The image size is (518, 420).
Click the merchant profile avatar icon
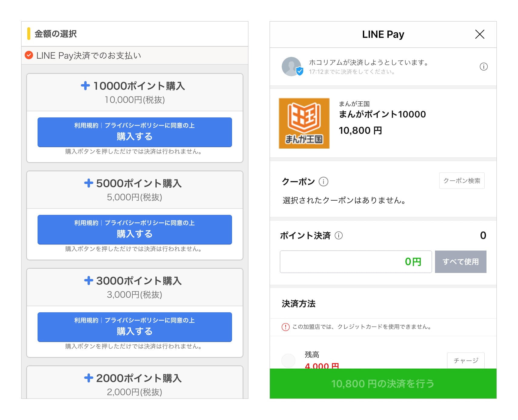click(291, 67)
